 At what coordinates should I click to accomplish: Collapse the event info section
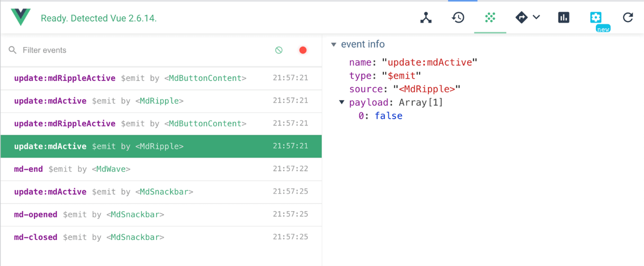point(334,45)
